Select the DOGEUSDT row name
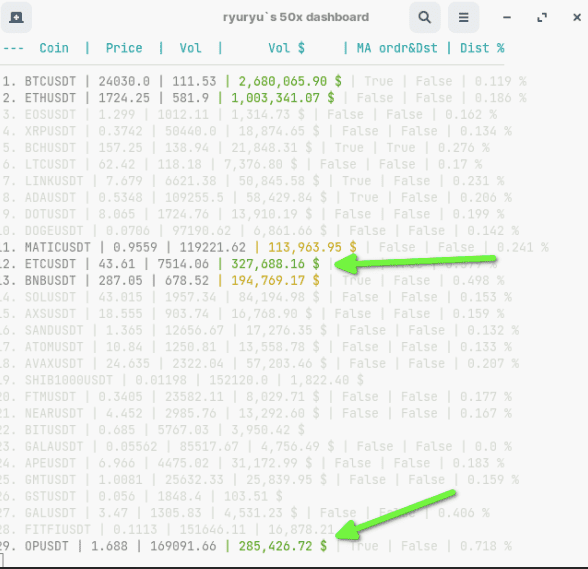This screenshot has width=588, height=569. pos(54,231)
